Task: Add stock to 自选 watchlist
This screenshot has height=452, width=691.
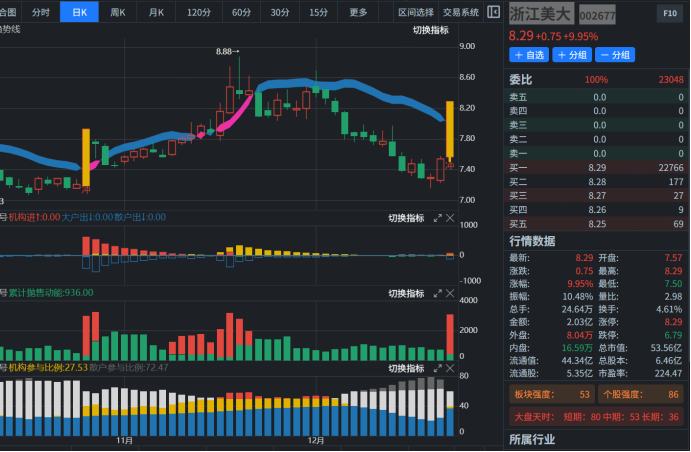Action: pyautogui.click(x=529, y=55)
